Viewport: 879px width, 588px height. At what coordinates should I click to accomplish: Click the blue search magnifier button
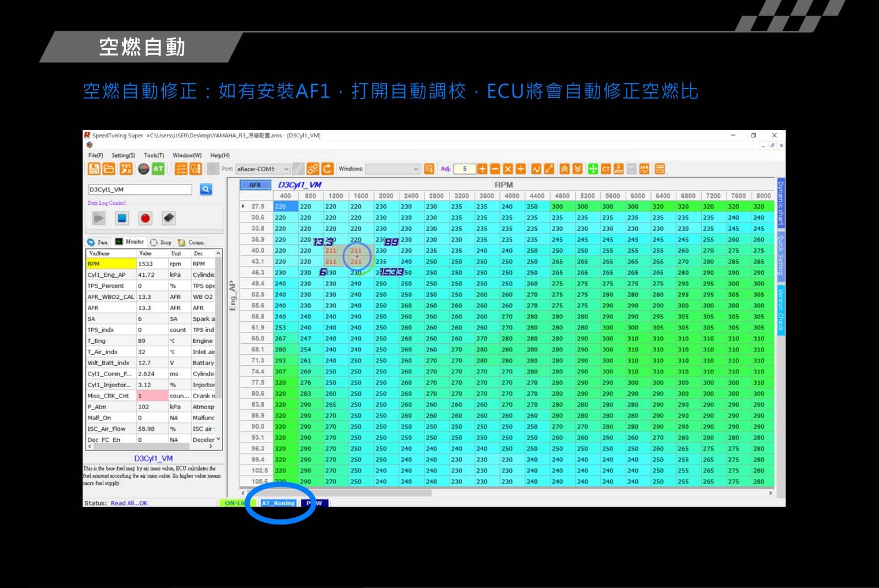coord(206,189)
